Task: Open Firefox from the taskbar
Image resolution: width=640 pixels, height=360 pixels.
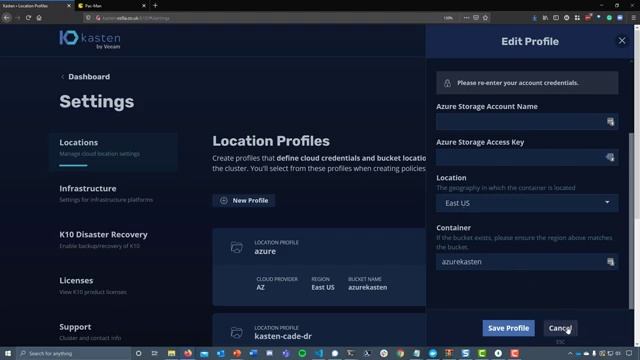Action: (188, 353)
